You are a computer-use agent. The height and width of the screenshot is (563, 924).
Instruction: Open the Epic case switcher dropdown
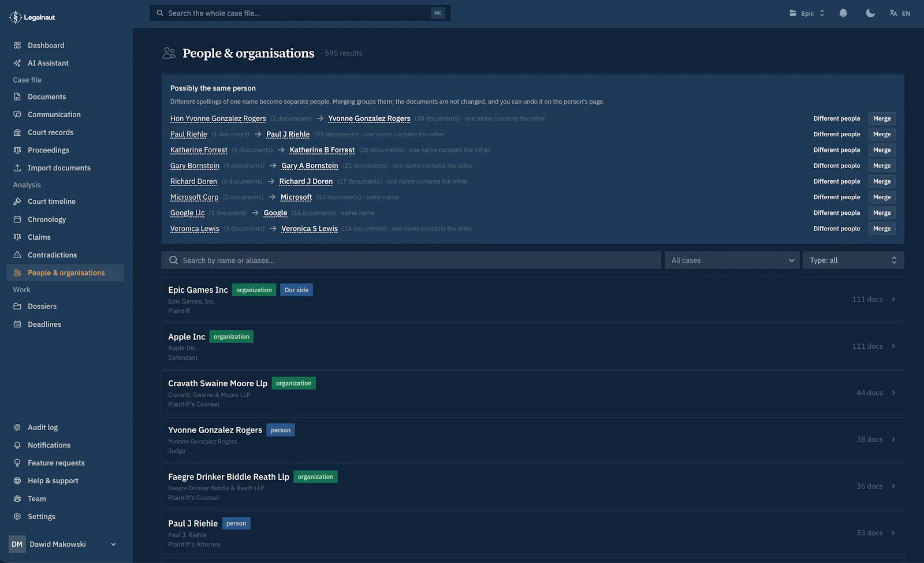pos(807,13)
